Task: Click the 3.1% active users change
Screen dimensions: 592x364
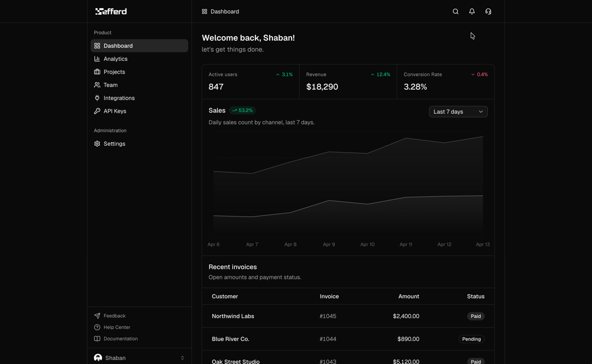Action: tap(284, 75)
